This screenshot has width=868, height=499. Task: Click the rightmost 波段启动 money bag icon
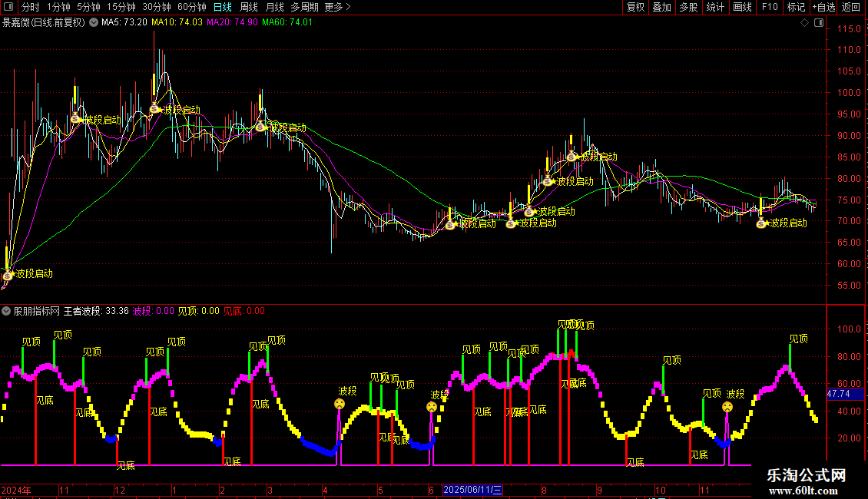[761, 223]
